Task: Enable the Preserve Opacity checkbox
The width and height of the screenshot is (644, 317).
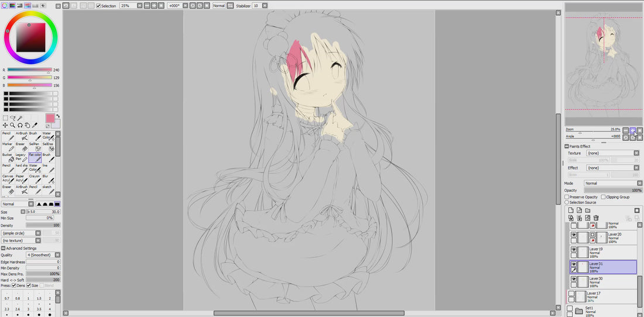Action: (567, 197)
